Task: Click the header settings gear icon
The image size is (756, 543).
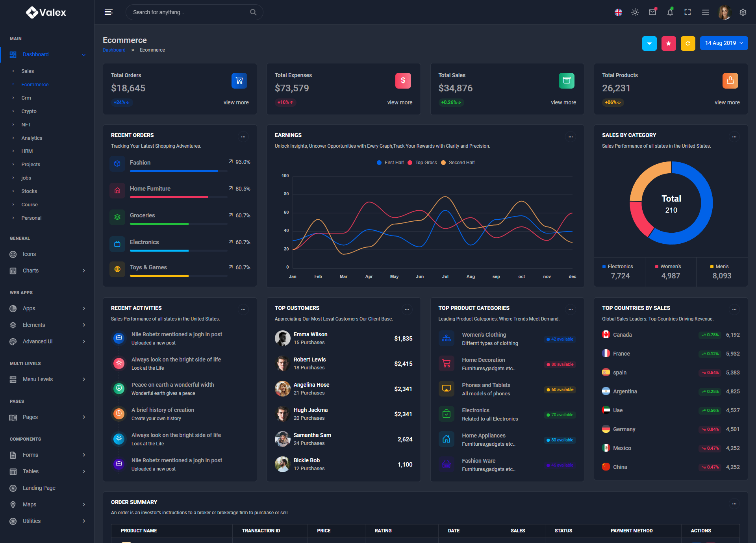Action: pyautogui.click(x=743, y=12)
